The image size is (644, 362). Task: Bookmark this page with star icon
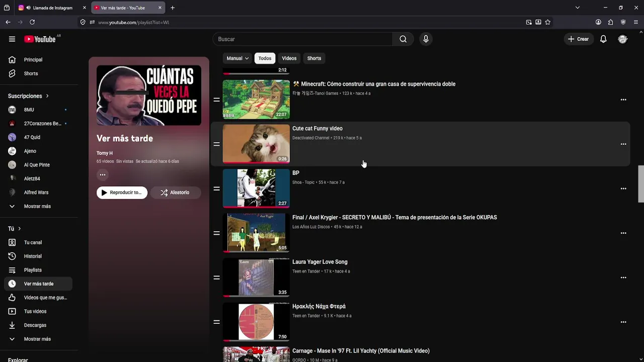[x=548, y=22]
